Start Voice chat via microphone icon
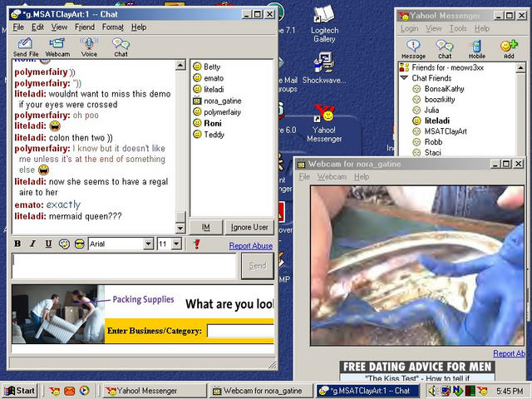The width and height of the screenshot is (532, 399). coord(89,47)
